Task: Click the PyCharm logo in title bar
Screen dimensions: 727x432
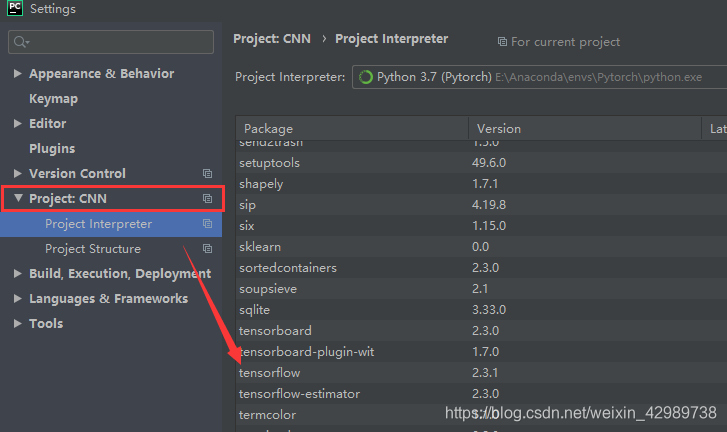Action: 15,7
